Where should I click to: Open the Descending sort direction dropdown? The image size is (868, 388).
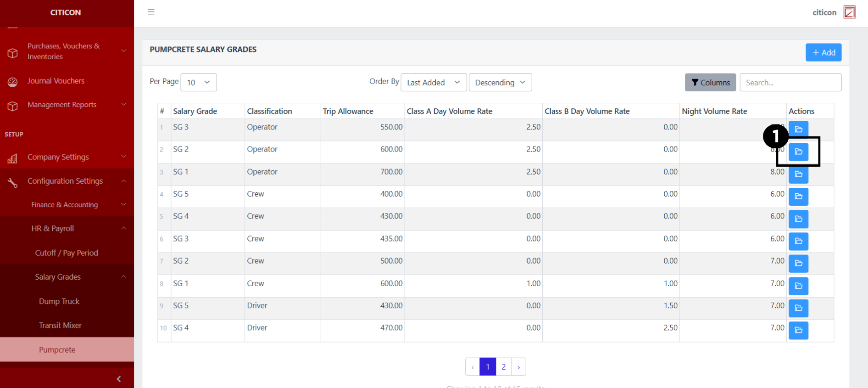click(500, 83)
